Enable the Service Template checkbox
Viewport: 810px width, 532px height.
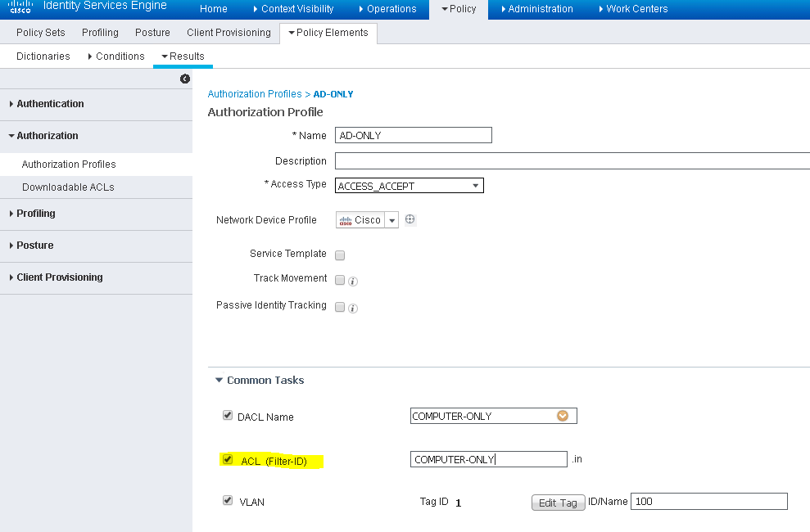(340, 255)
